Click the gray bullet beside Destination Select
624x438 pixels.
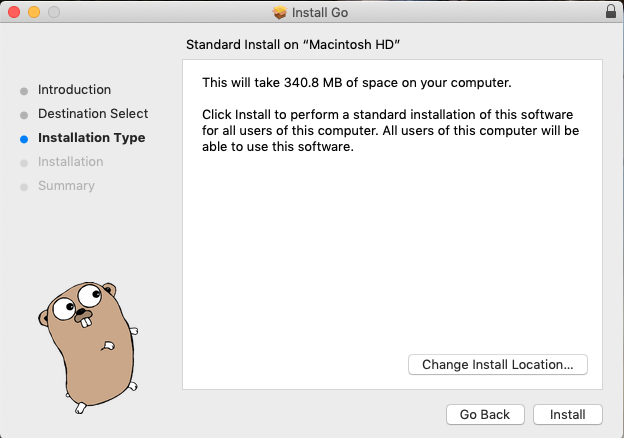pos(24,115)
